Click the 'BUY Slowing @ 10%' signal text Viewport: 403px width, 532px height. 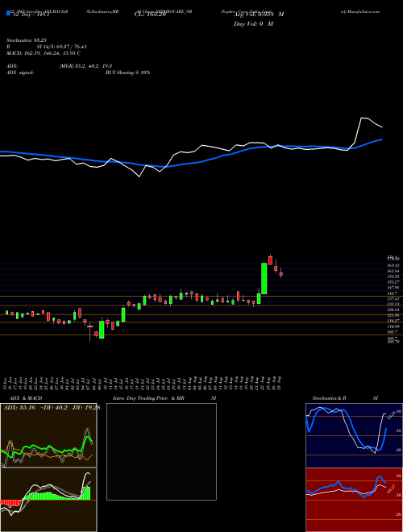pyautogui.click(x=127, y=73)
